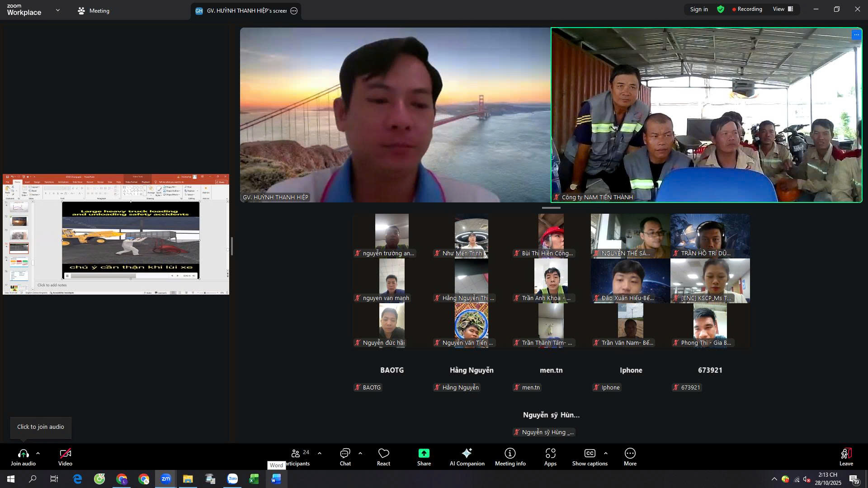Open the Apps panel
Viewport: 868px width, 488px height.
(550, 454)
